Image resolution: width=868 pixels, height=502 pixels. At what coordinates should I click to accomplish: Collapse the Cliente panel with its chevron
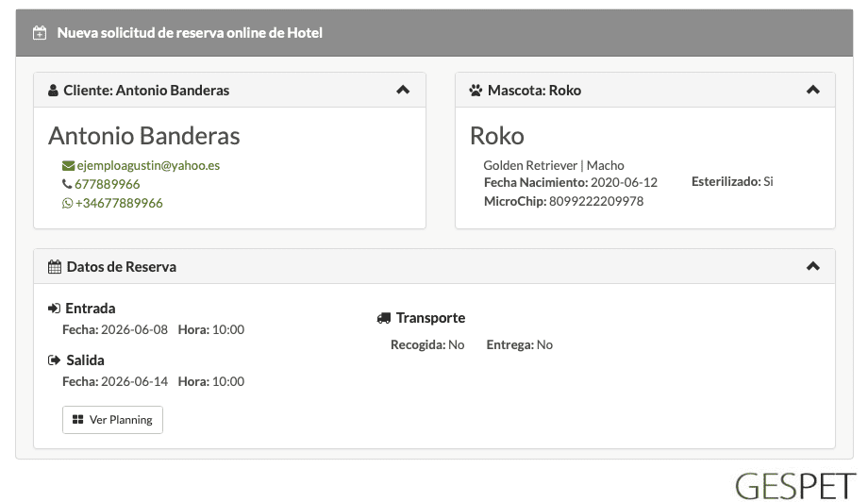click(x=403, y=90)
